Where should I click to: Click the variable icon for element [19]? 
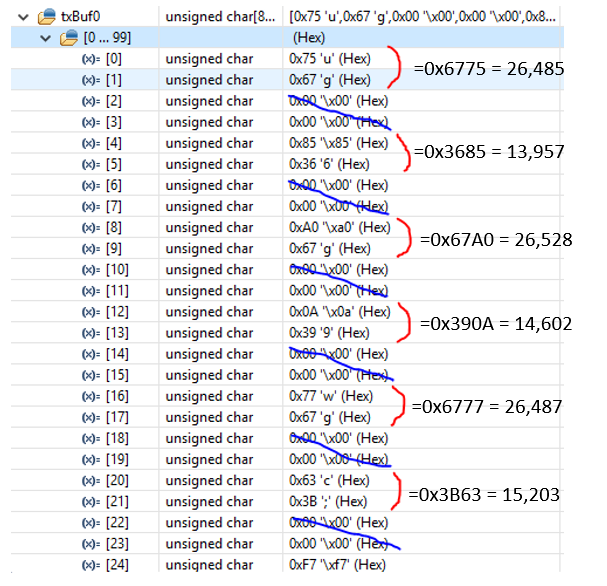pos(91,460)
